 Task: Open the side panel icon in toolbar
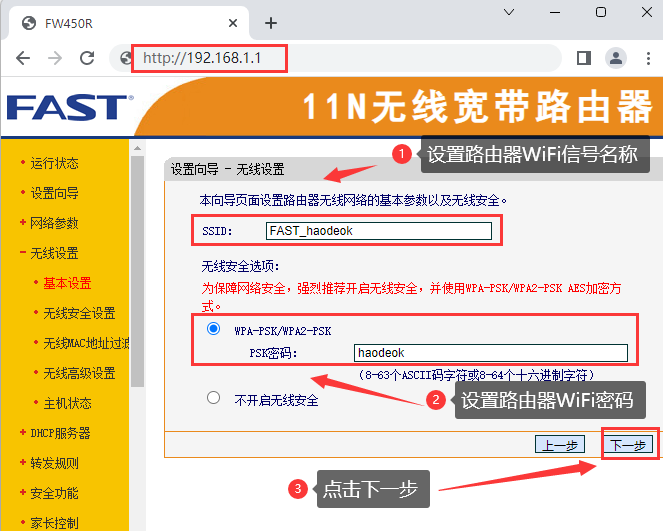point(584,58)
